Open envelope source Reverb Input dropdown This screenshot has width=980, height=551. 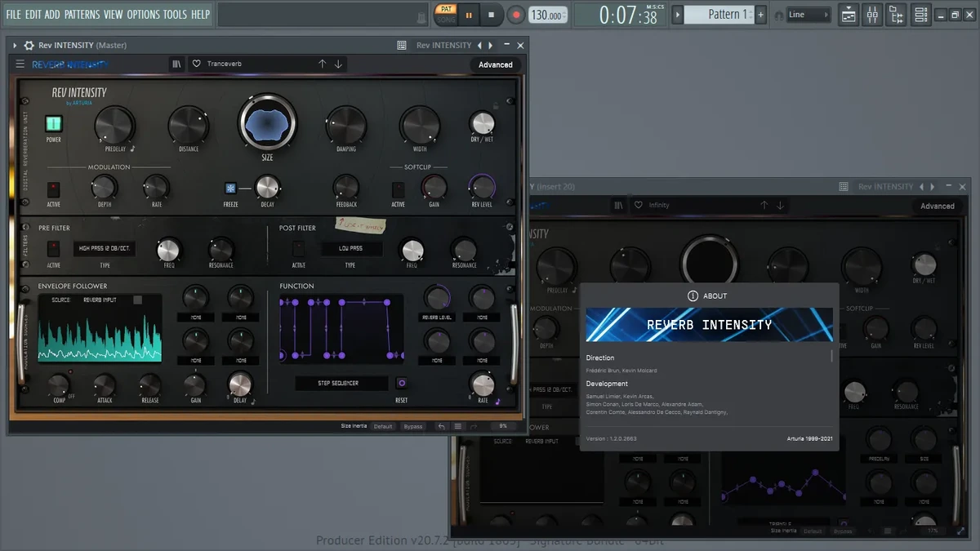[100, 300]
